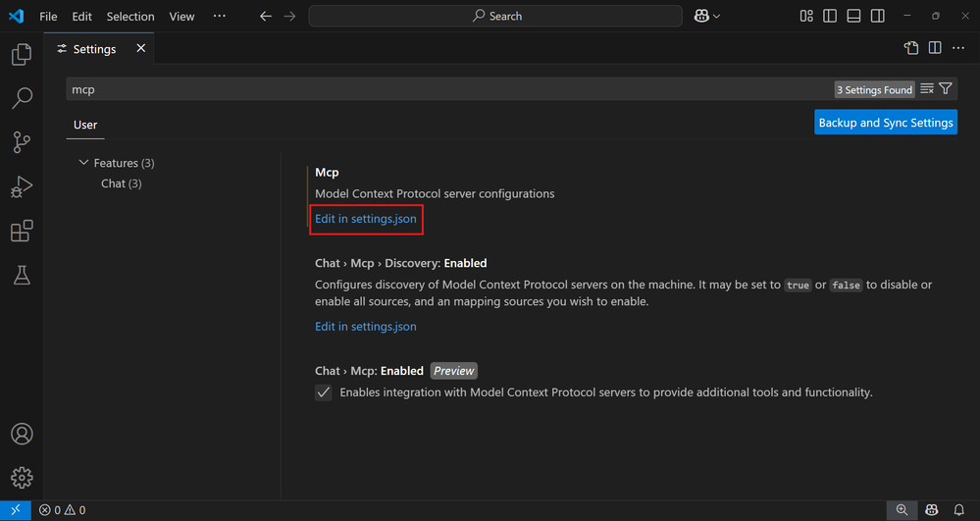Viewport: 980px width, 521px height.
Task: Click the Backup and Sync Settings button
Action: 886,123
